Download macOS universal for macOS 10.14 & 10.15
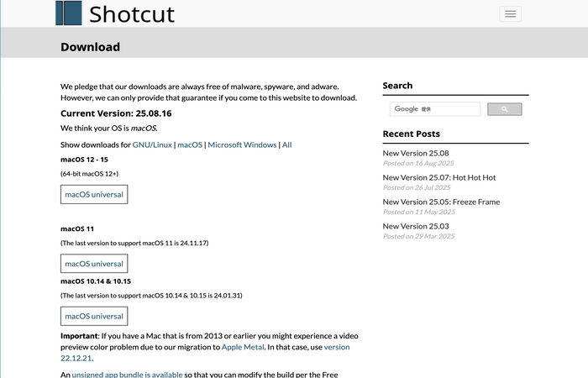Viewport: 588px width, 378px height. point(94,316)
